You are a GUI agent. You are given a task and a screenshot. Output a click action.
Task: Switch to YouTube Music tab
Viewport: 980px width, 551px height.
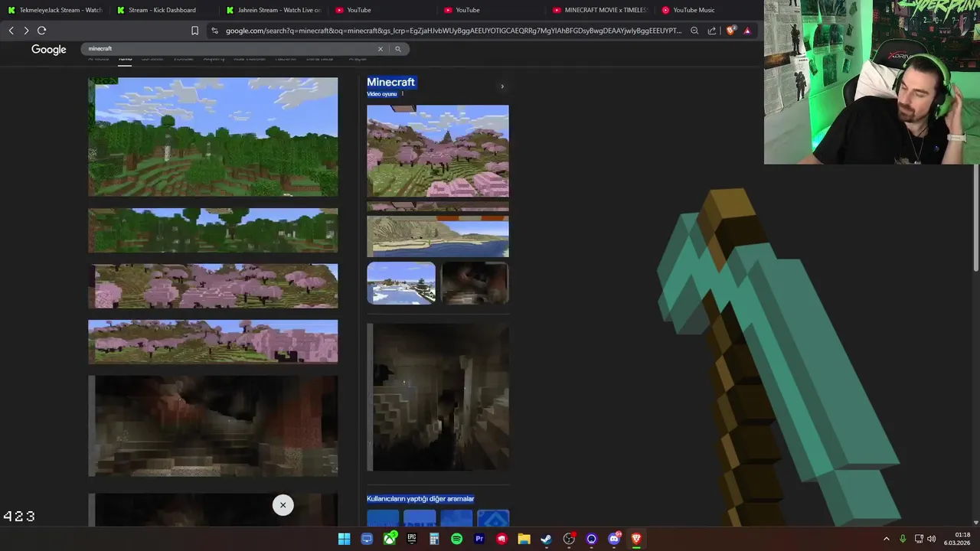[x=708, y=10]
